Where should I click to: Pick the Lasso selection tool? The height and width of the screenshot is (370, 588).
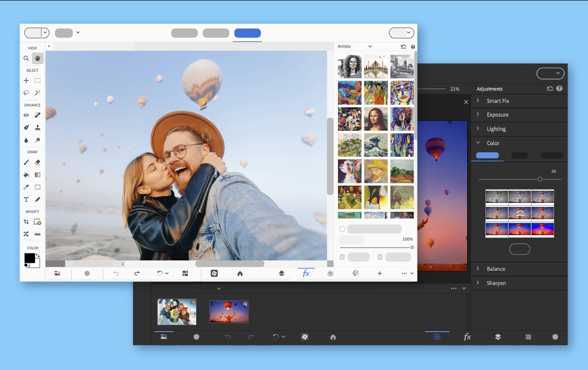click(27, 92)
